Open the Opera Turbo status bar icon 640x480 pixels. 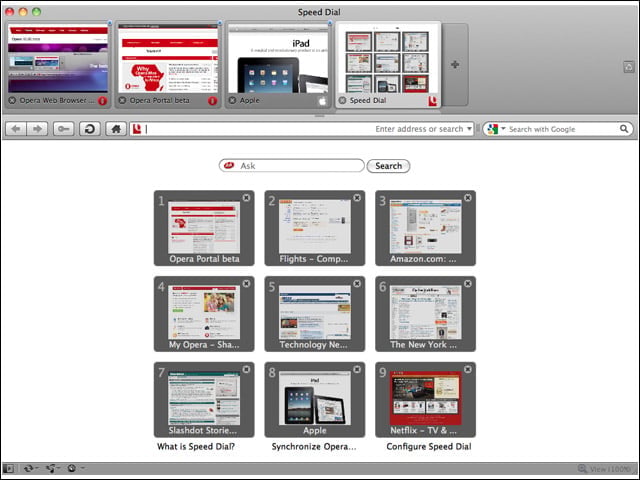pyautogui.click(x=72, y=469)
